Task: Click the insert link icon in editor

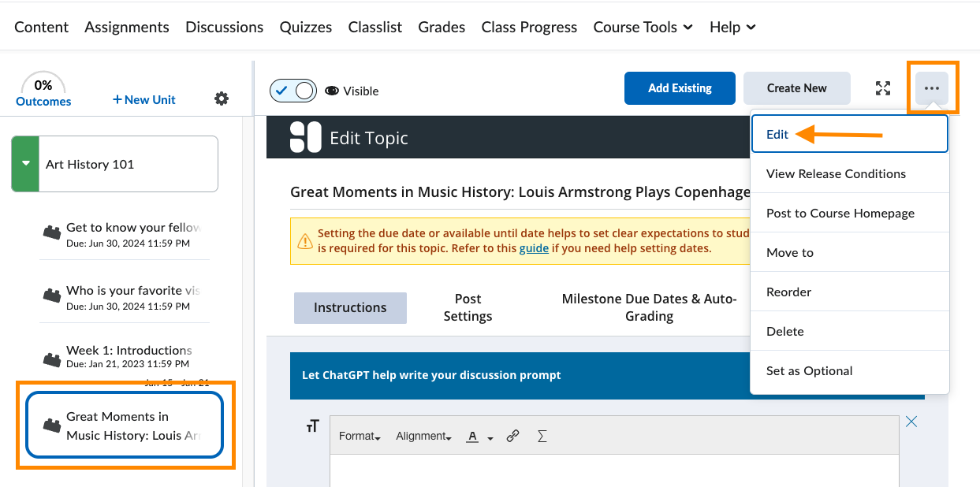Action: pos(512,436)
